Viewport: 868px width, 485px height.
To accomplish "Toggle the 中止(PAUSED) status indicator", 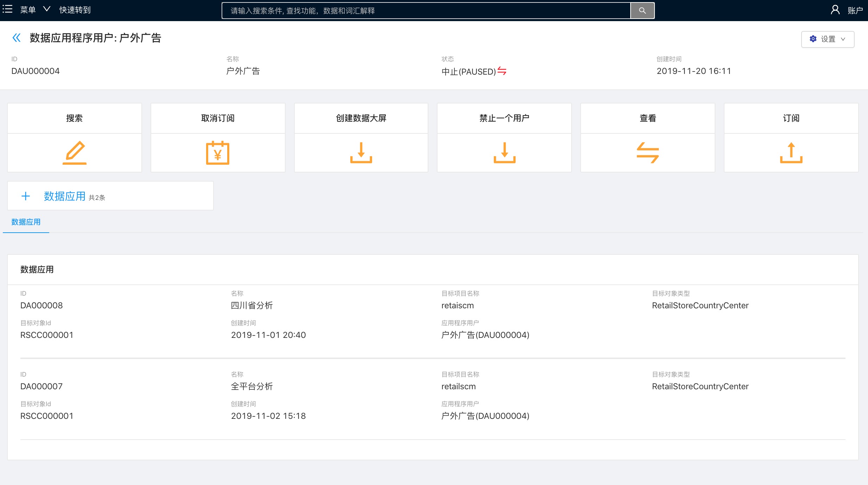I will pos(503,71).
